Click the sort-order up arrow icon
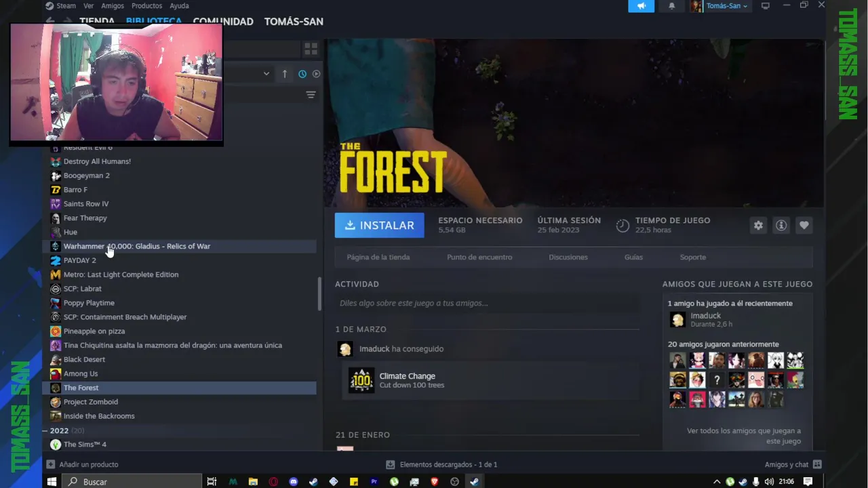The image size is (868, 488). tap(285, 74)
